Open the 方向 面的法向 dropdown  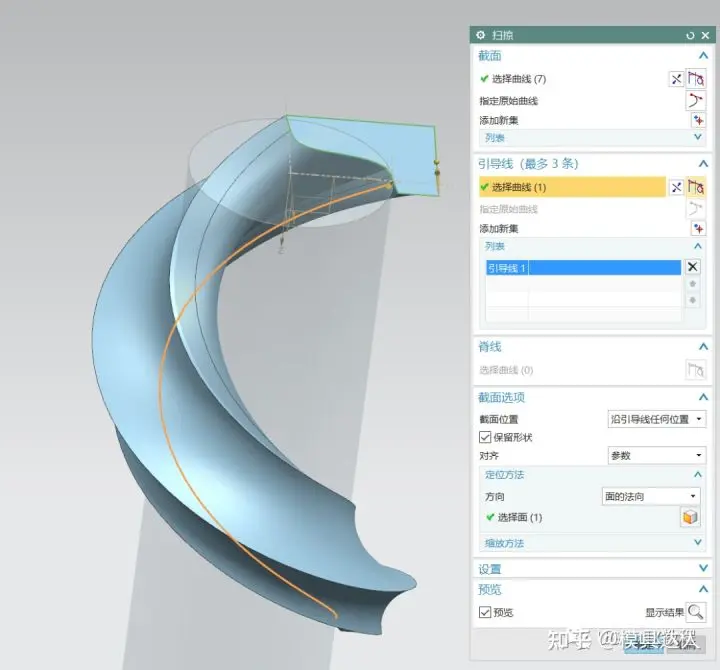pos(651,496)
